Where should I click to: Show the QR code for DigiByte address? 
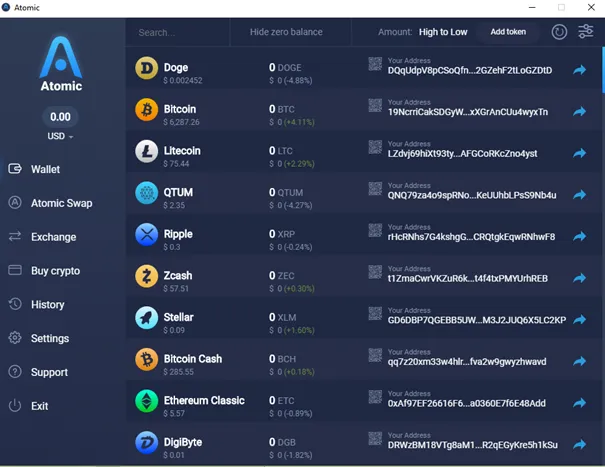coord(375,438)
